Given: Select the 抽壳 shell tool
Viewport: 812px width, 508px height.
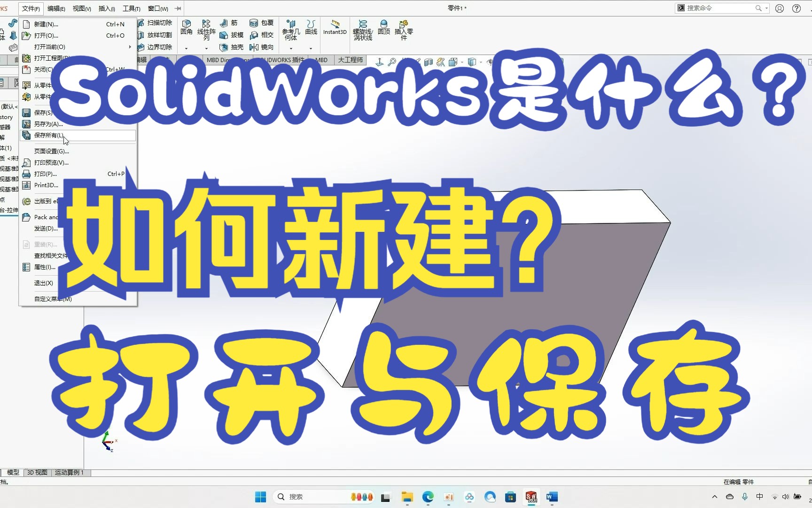Looking at the screenshot, I should click(x=232, y=47).
